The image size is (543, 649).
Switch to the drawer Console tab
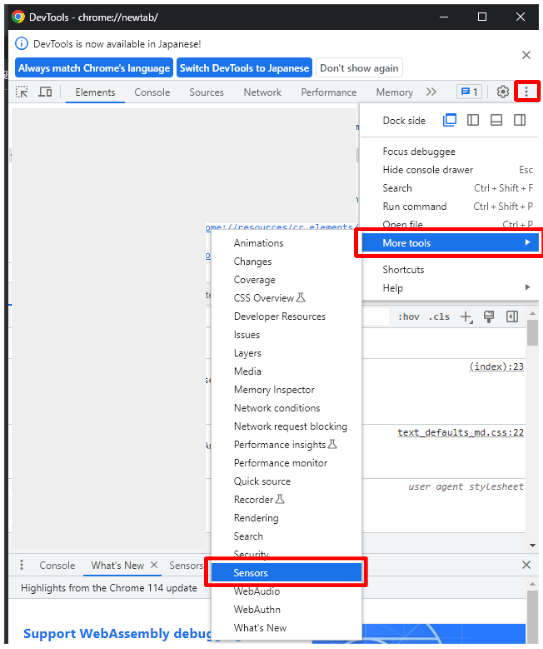(x=57, y=565)
